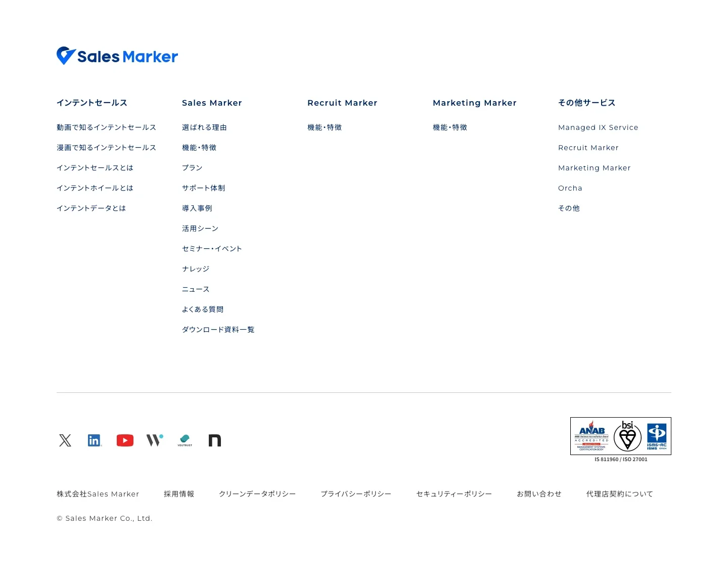Open 機能・特徴 under Marketing Marker heading
This screenshot has width=728, height=584.
click(450, 127)
